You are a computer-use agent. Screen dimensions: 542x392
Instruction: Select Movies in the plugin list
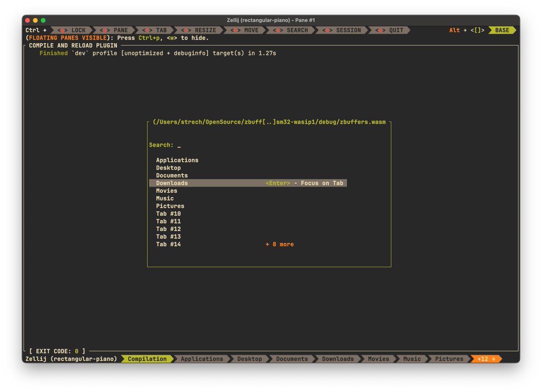167,191
